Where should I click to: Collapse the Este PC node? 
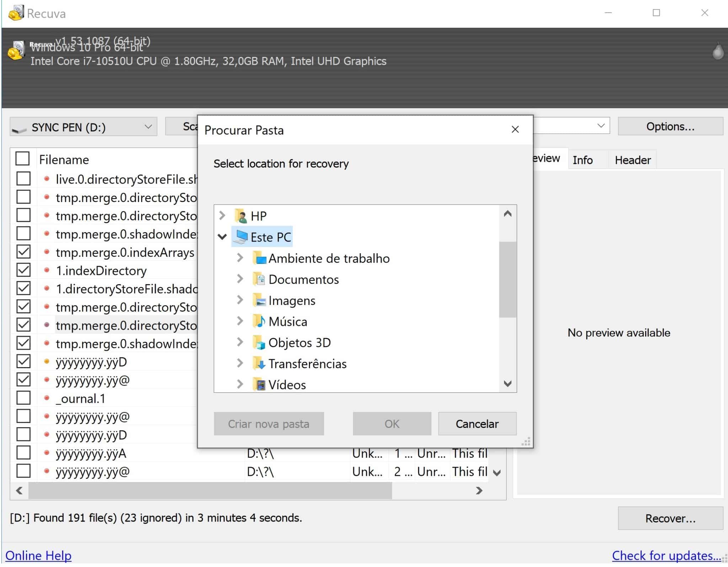coord(223,237)
